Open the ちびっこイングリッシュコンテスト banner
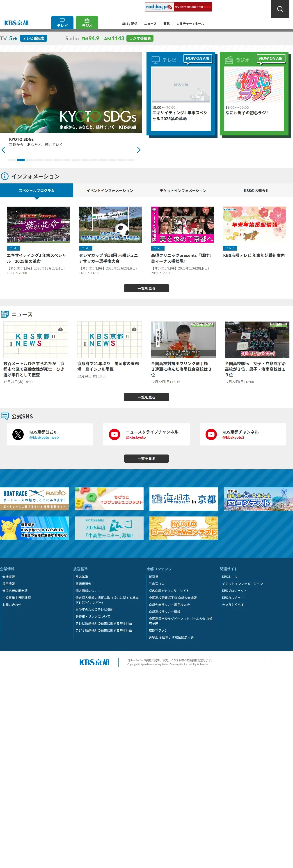 tap(109, 499)
